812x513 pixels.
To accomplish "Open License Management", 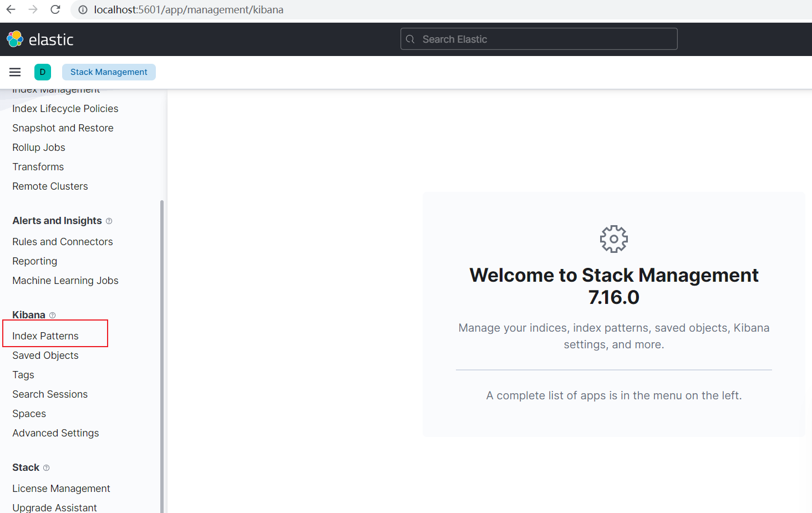I will 61,489.
